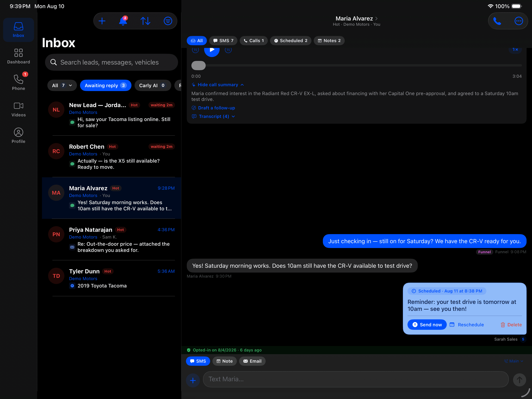The image size is (532, 399).
Task: Select Note compose mode
Action: [224, 361]
